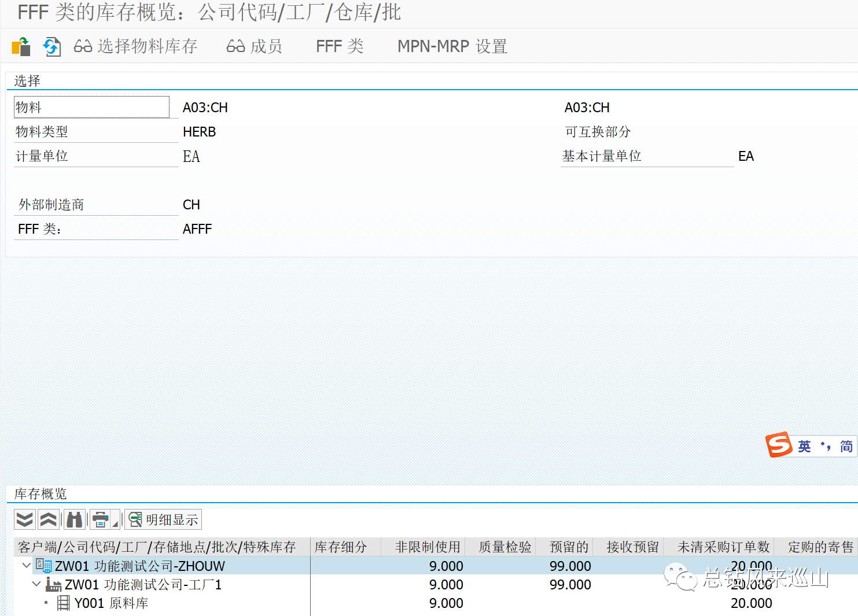The width and height of the screenshot is (858, 616).
Task: Click the AFFF class value
Action: click(197, 229)
